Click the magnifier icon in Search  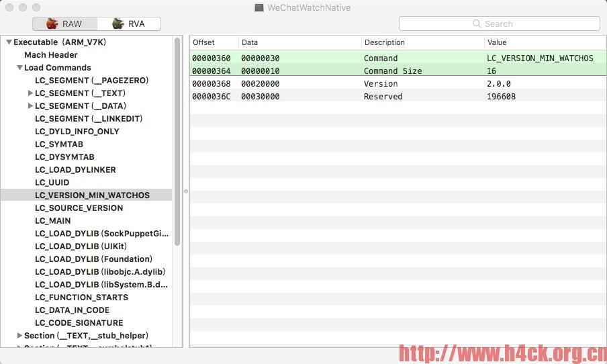pos(477,24)
